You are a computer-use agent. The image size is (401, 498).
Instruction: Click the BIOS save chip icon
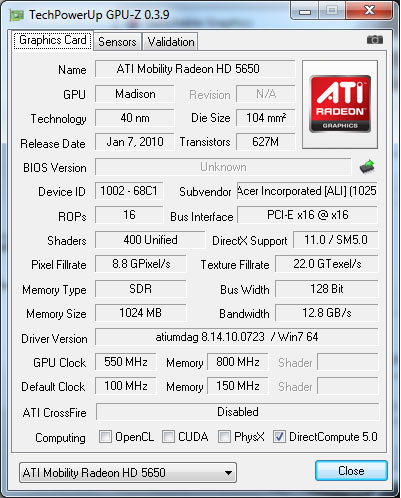pos(367,167)
